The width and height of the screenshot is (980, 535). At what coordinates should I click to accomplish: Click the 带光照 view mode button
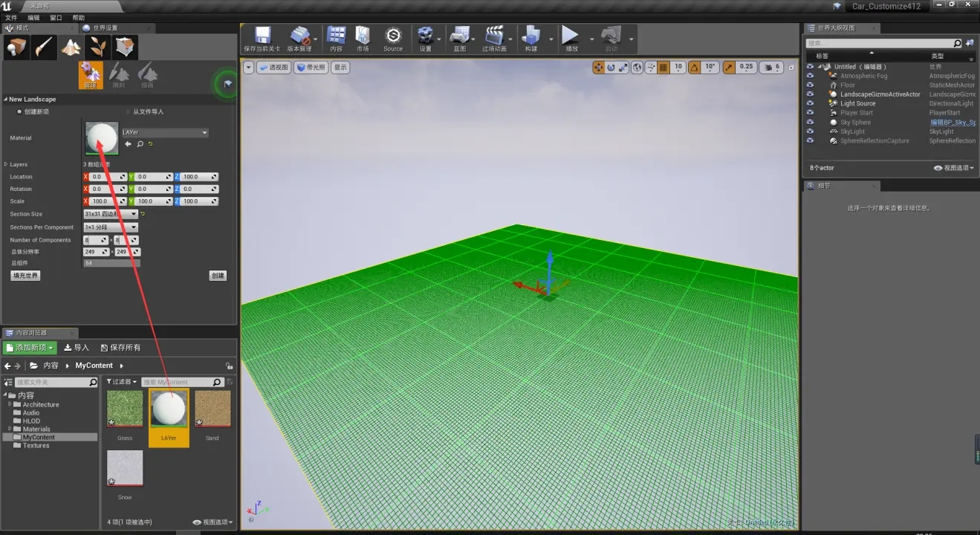click(x=311, y=67)
